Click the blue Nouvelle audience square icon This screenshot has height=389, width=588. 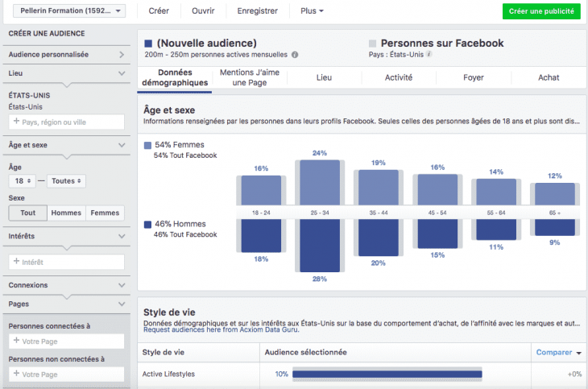148,43
